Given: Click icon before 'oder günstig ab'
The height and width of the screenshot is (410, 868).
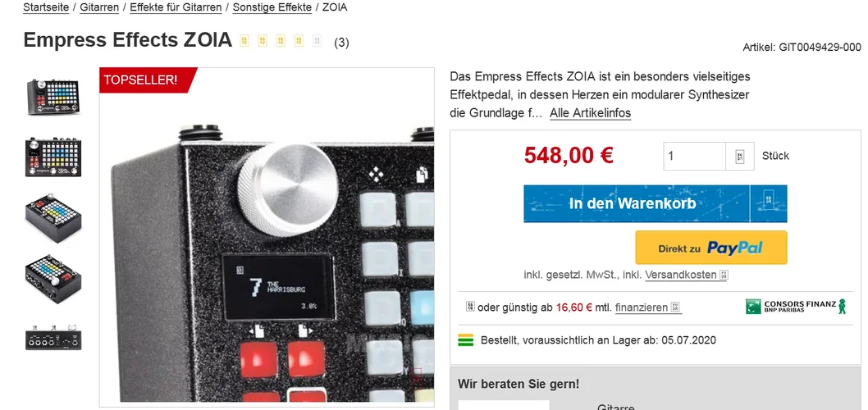Looking at the screenshot, I should (471, 307).
